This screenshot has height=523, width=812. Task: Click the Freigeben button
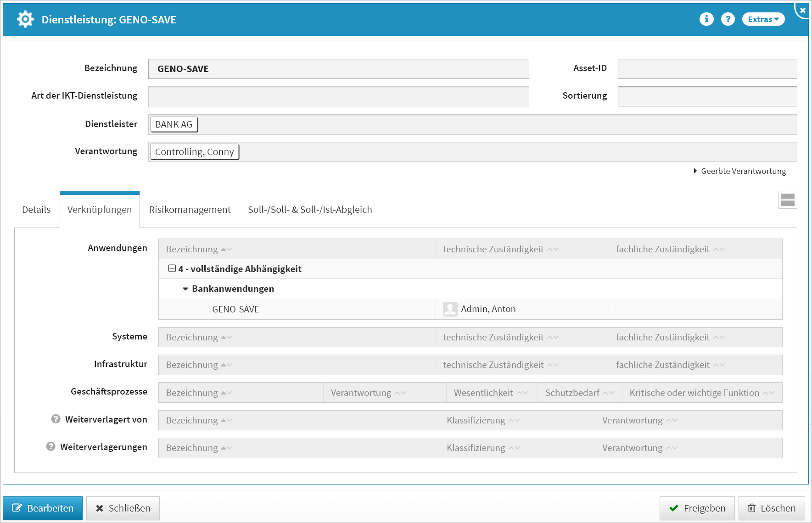coord(697,508)
